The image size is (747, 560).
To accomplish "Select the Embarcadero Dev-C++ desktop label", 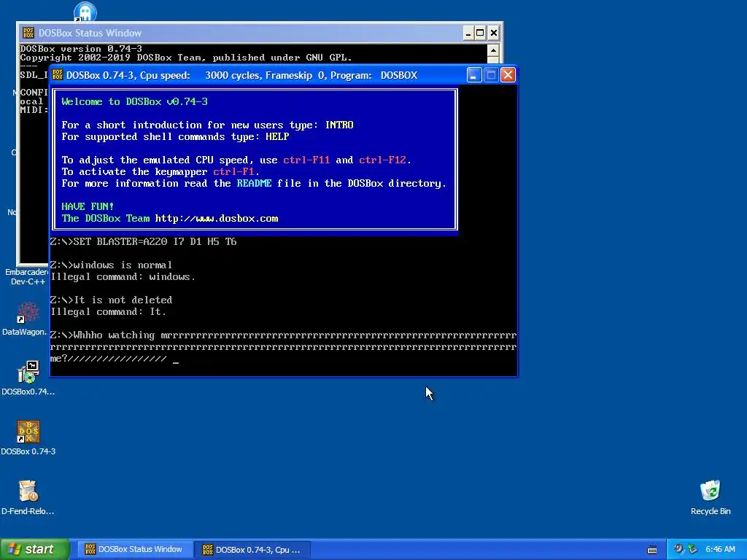I will coord(27,276).
